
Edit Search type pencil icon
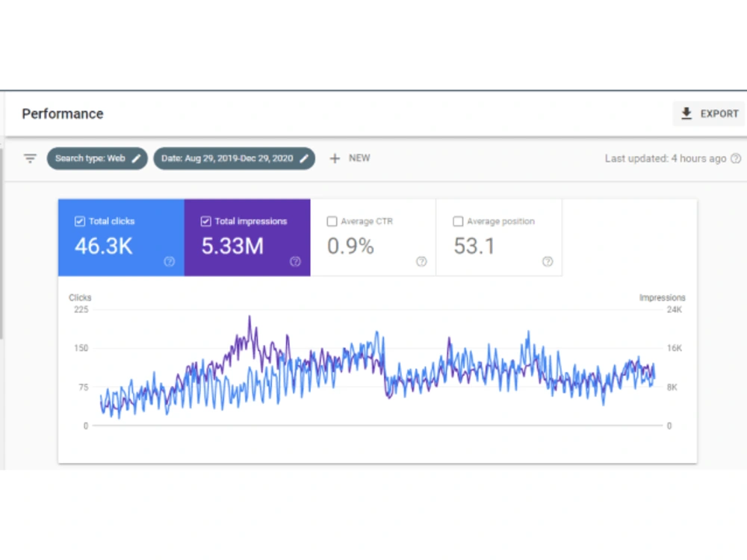(x=136, y=158)
